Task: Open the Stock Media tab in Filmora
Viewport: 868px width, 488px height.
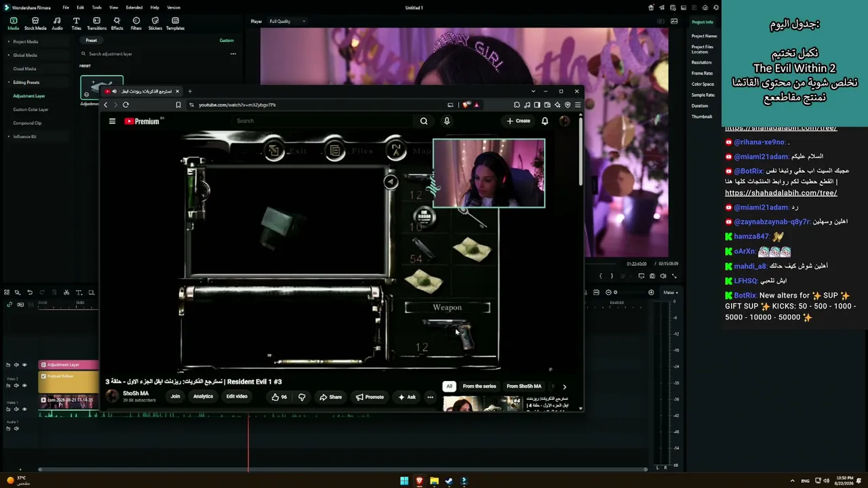Action: (35, 24)
